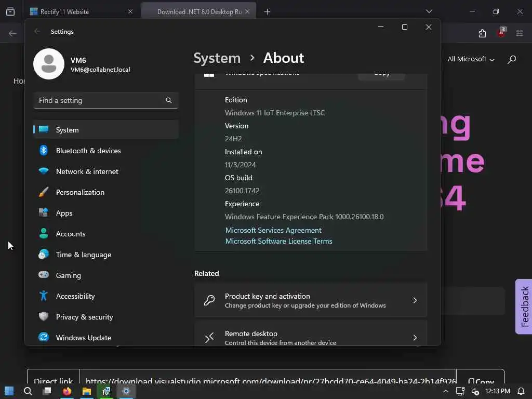Open Remote desktop settings
Image resolution: width=532 pixels, height=399 pixels.
point(311,334)
